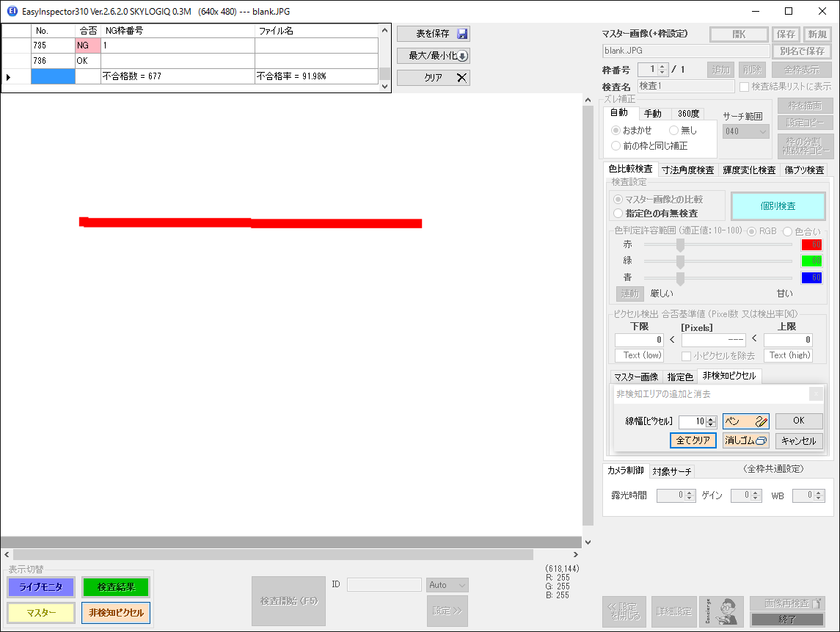This screenshot has width=840, height=632.
Task: Toggle 小ピクセルを除去 checkbox
Action: (x=686, y=356)
